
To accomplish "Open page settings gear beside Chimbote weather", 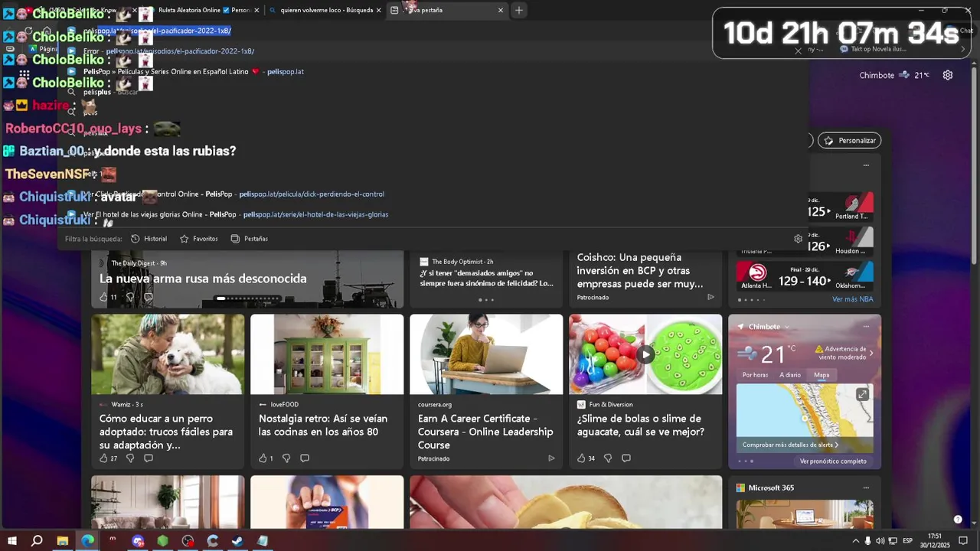I will (948, 75).
